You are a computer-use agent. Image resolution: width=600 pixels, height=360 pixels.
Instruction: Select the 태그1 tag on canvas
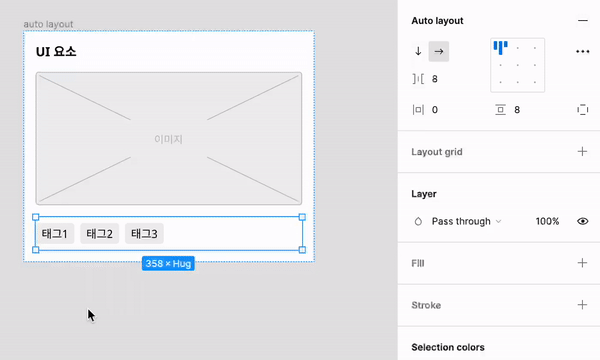click(55, 233)
